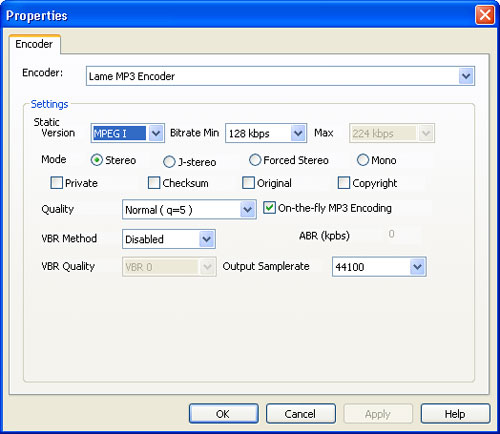
Task: Click the Cancel button
Action: (x=301, y=414)
